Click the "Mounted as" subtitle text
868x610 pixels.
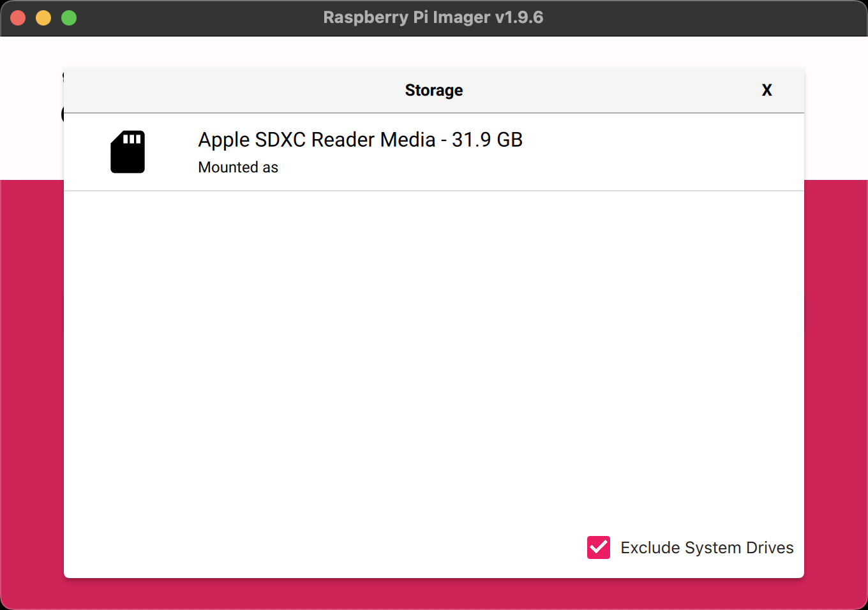pyautogui.click(x=238, y=167)
